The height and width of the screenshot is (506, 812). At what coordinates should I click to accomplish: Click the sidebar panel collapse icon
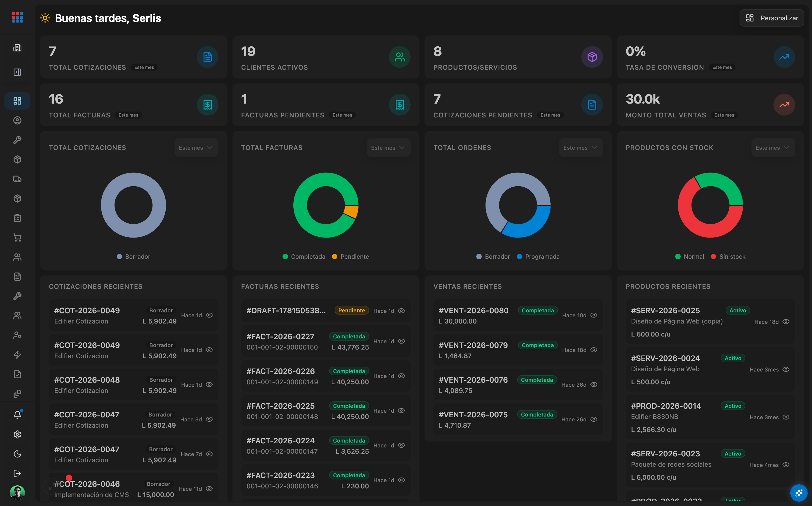click(x=17, y=72)
